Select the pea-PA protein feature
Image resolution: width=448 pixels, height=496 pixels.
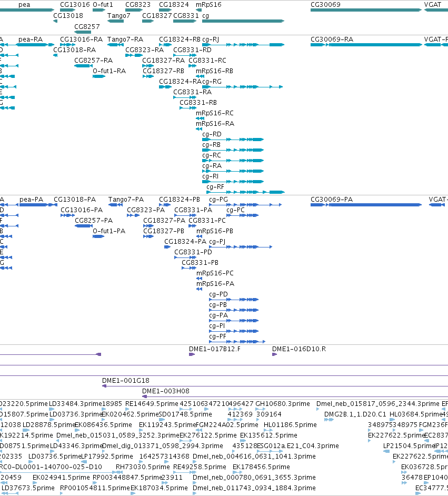(37, 205)
